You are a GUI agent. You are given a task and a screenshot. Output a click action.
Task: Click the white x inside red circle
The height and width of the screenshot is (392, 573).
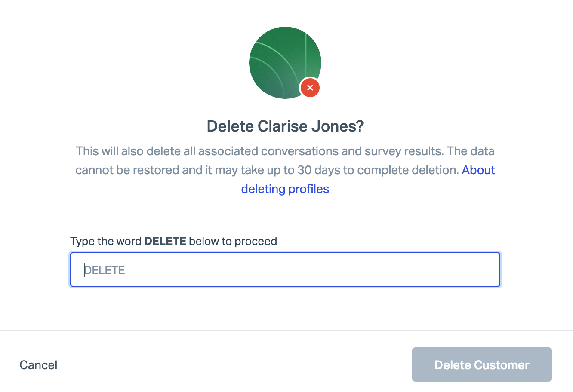[x=310, y=88]
